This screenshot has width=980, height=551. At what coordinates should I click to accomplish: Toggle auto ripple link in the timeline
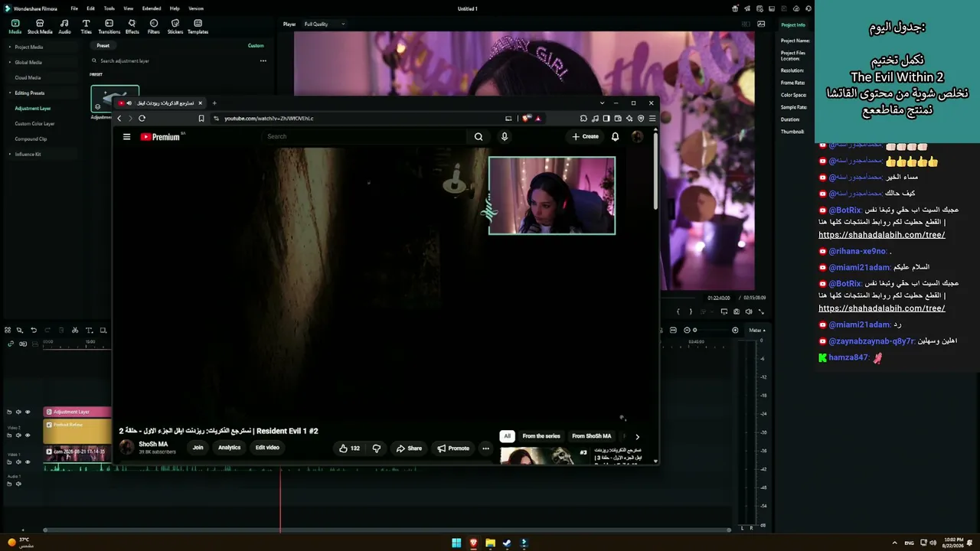11,344
